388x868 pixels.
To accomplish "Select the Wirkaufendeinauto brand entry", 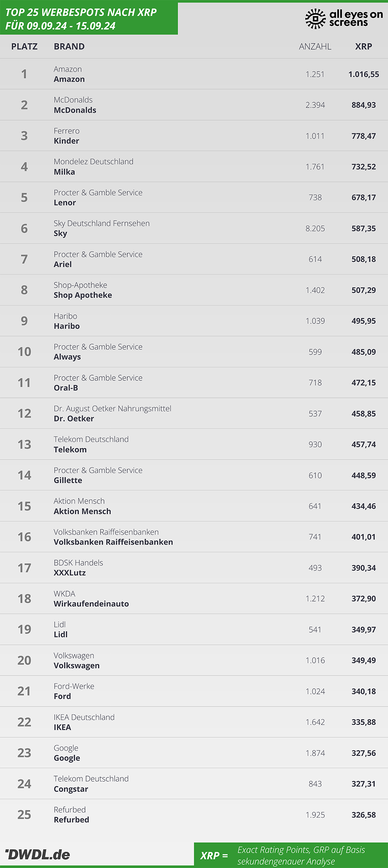I will (91, 603).
